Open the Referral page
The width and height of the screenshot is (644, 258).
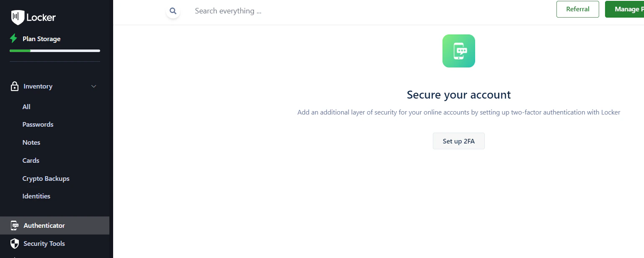coord(577,9)
